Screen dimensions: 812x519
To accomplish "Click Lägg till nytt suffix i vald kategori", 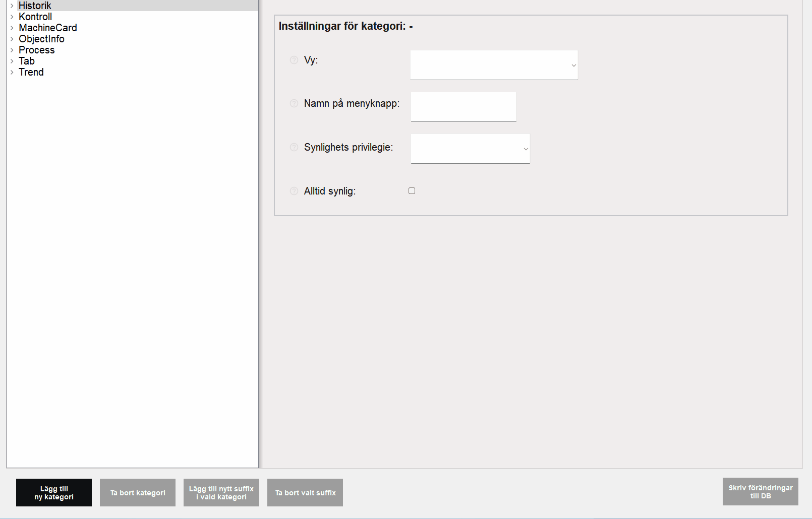I will click(x=221, y=492).
